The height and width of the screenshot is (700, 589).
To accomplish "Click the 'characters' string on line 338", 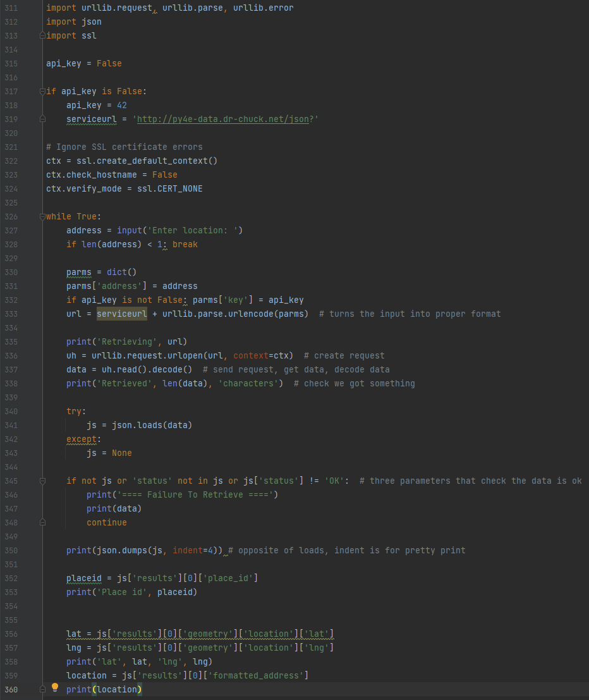I will pyautogui.click(x=248, y=383).
